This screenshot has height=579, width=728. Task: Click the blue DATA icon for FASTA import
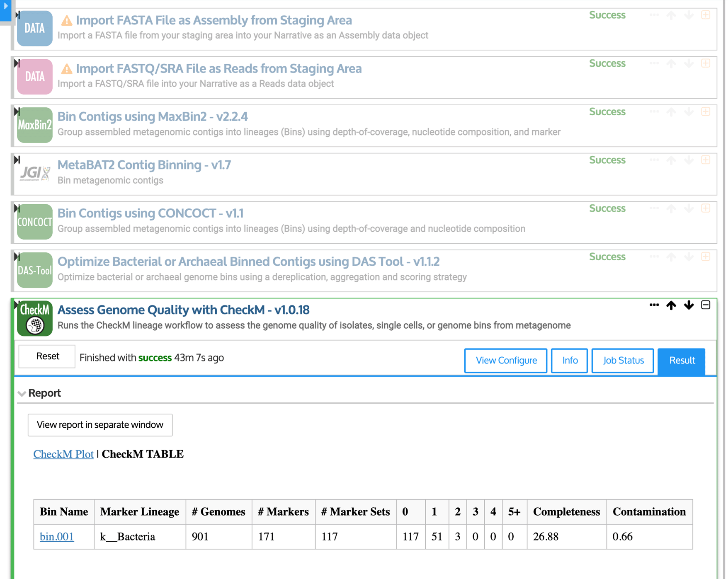click(35, 28)
